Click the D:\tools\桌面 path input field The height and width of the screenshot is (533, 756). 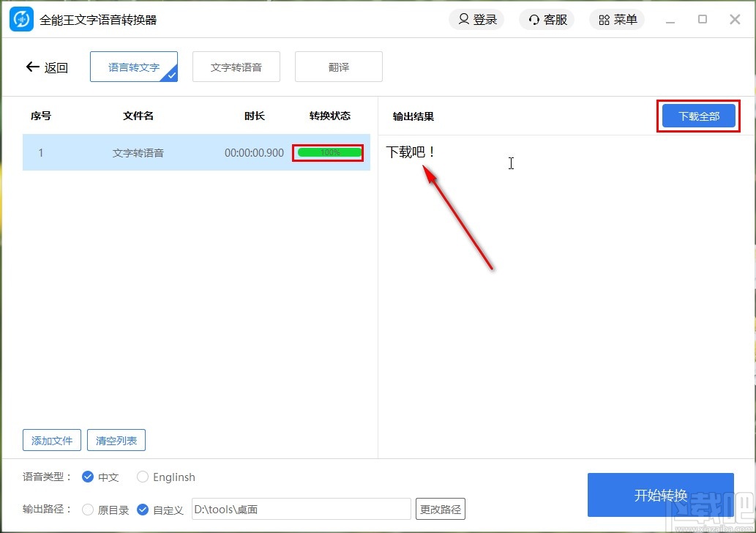click(301, 509)
